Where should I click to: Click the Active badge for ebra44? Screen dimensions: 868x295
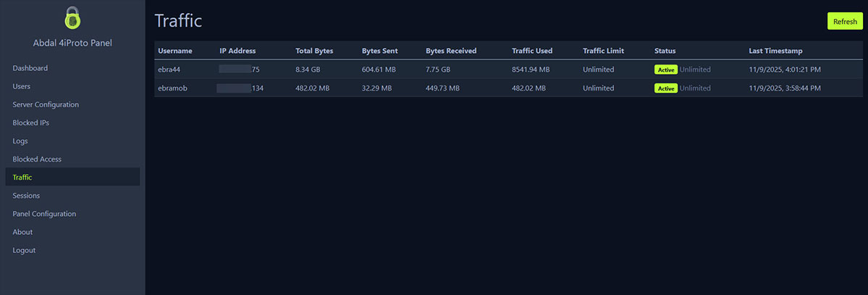[666, 70]
